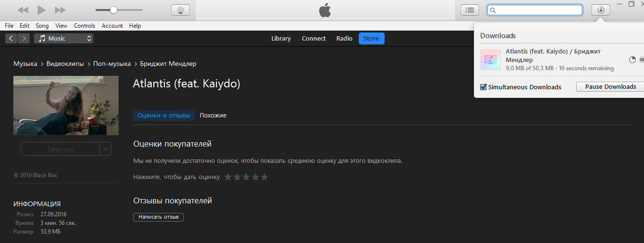Click the magnifier icon in search box
This screenshot has height=243, width=644.
click(x=494, y=11)
